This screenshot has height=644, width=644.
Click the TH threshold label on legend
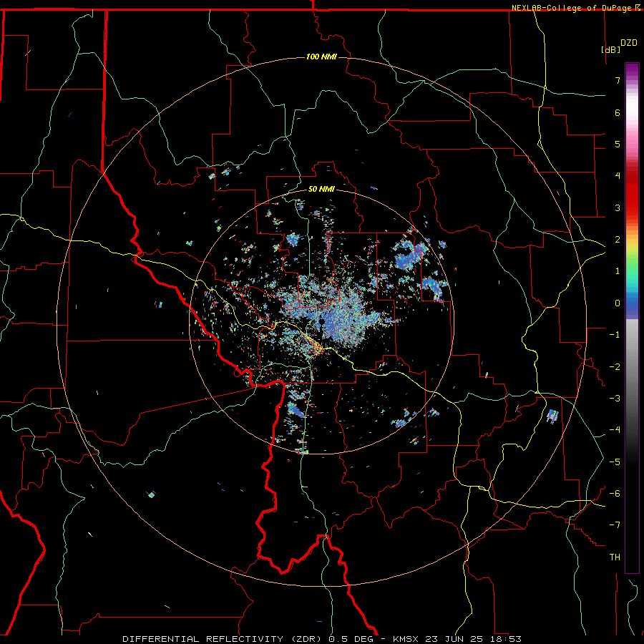click(x=615, y=557)
